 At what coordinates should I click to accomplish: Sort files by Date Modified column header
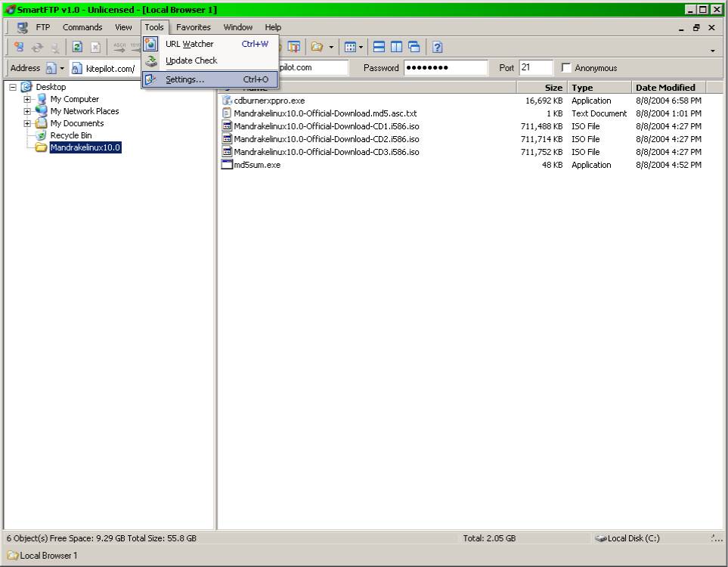coord(665,88)
